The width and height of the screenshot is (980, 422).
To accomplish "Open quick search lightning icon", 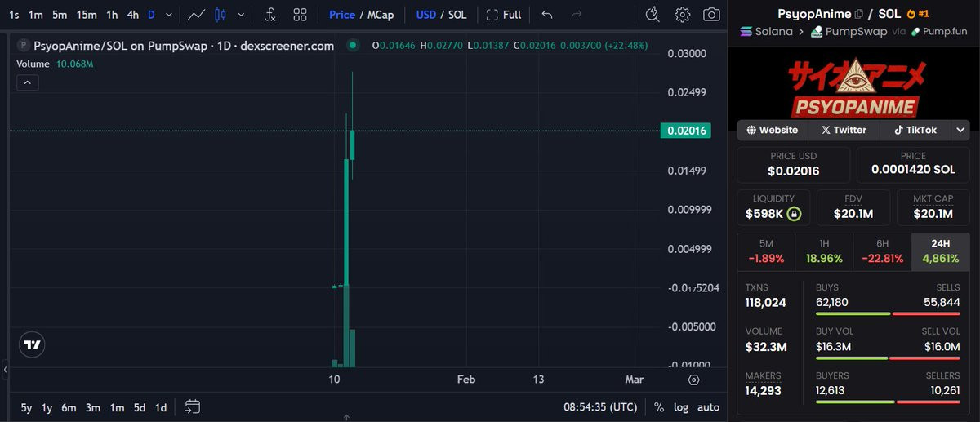I will tap(652, 15).
